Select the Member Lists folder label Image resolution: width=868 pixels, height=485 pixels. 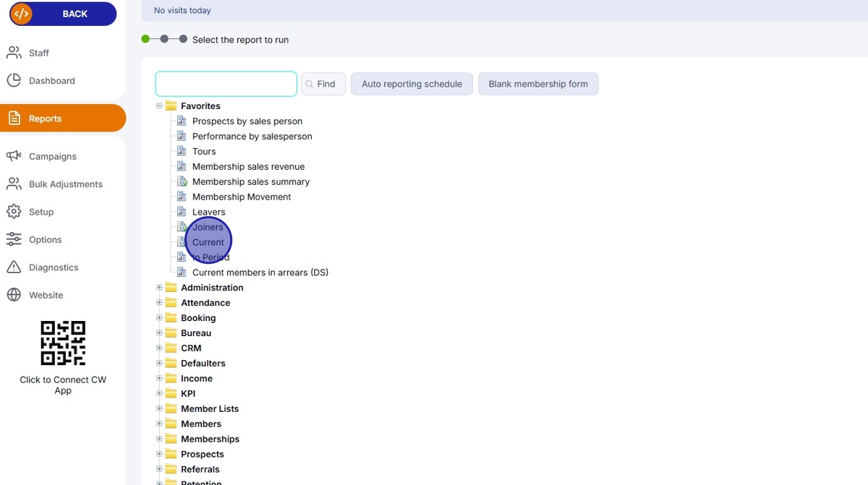pyautogui.click(x=210, y=409)
